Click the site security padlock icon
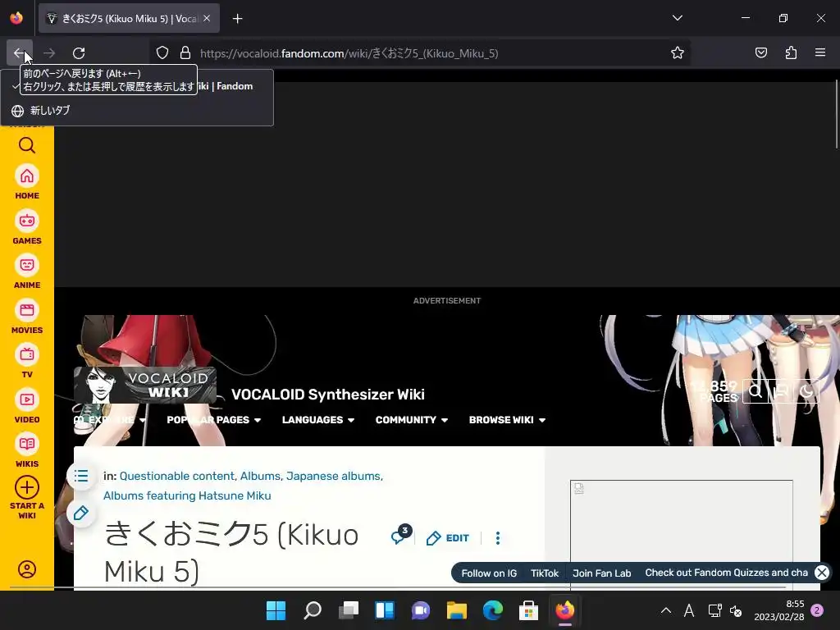 point(185,53)
